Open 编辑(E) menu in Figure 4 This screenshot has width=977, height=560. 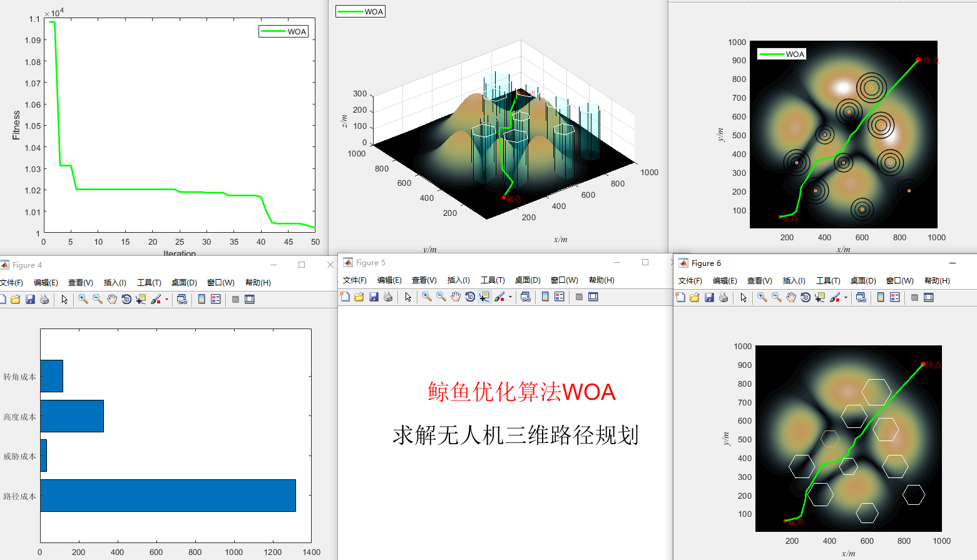coord(46,283)
